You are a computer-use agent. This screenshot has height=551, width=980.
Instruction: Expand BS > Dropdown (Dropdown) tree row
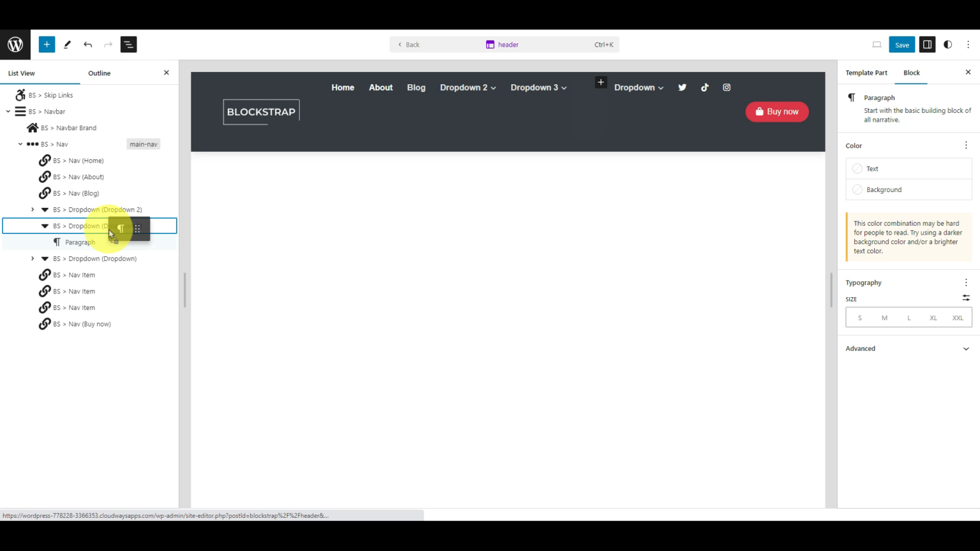33,259
